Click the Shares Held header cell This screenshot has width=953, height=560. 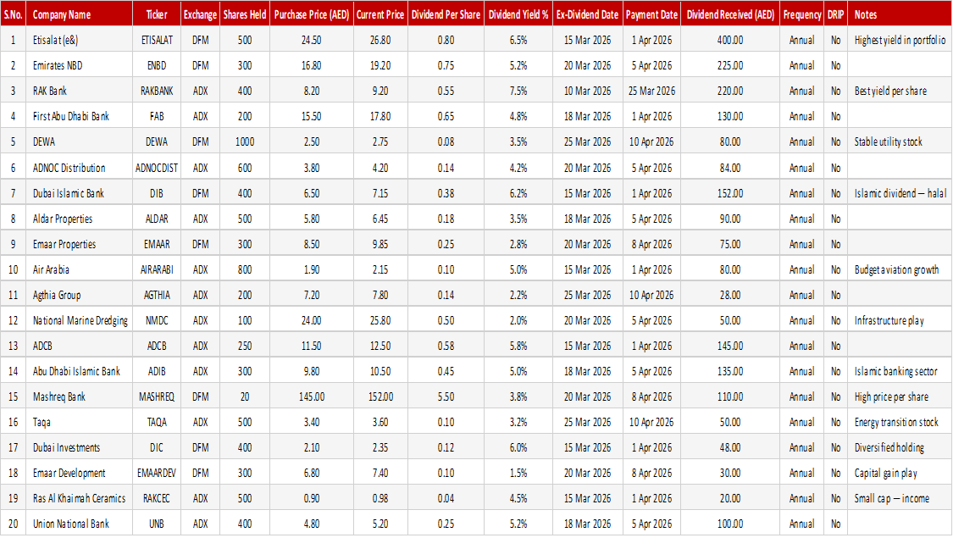click(244, 14)
